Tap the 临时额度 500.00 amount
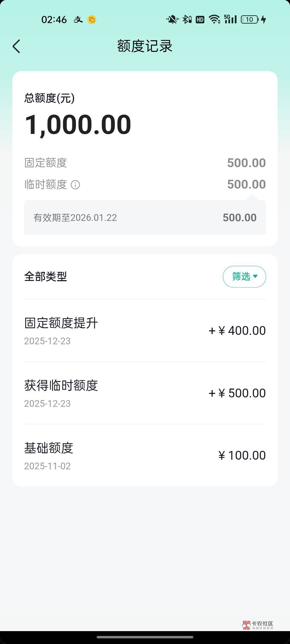 [x=246, y=185]
